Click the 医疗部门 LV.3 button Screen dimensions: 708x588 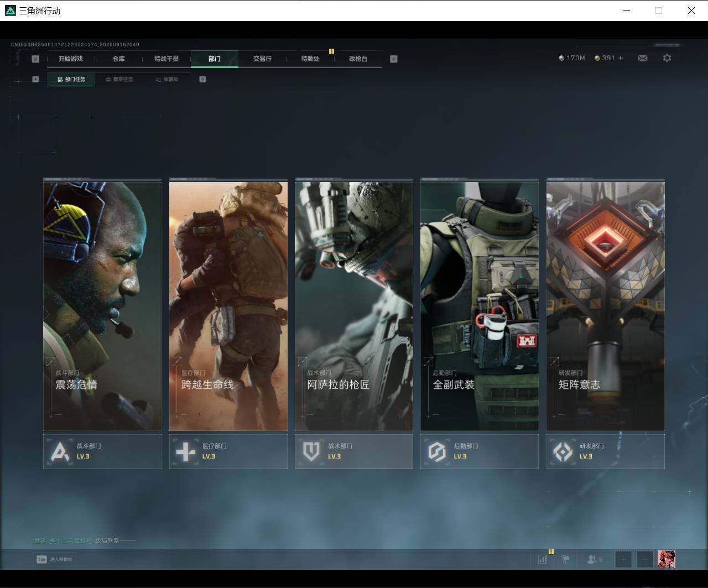228,451
